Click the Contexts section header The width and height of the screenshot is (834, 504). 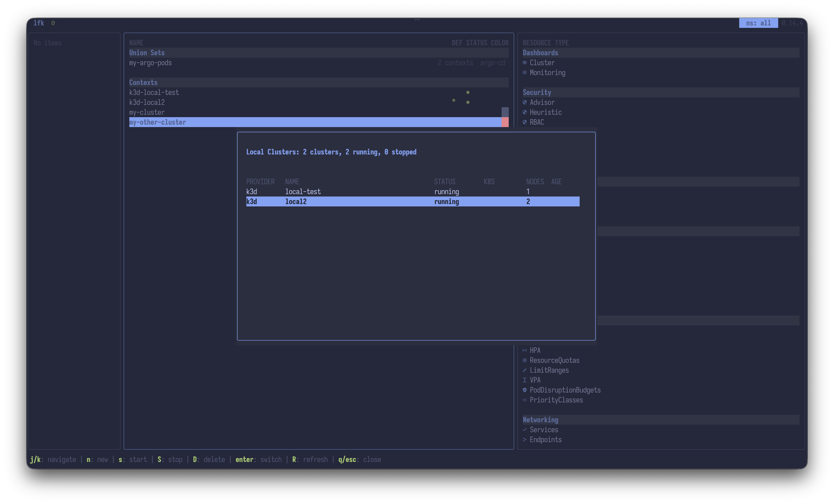point(318,82)
